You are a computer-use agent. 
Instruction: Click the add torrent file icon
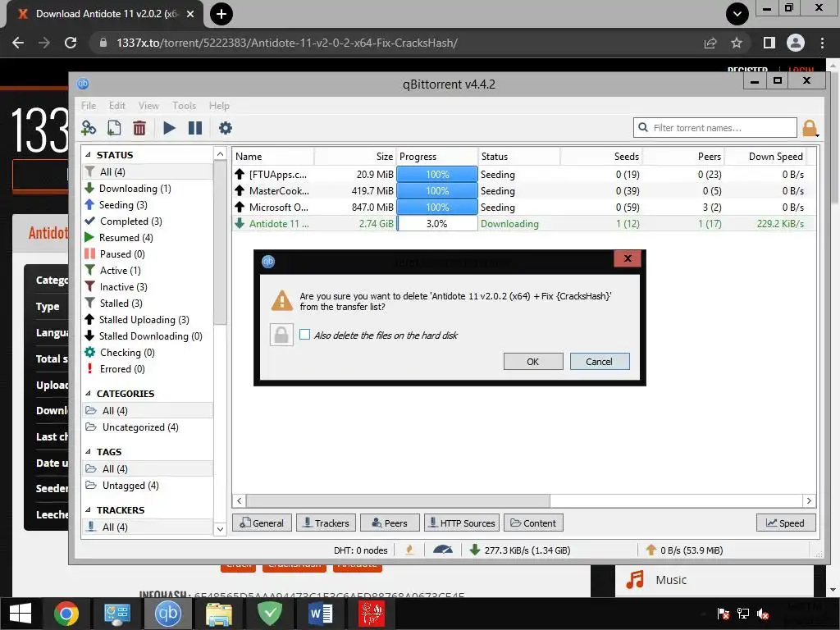click(114, 128)
